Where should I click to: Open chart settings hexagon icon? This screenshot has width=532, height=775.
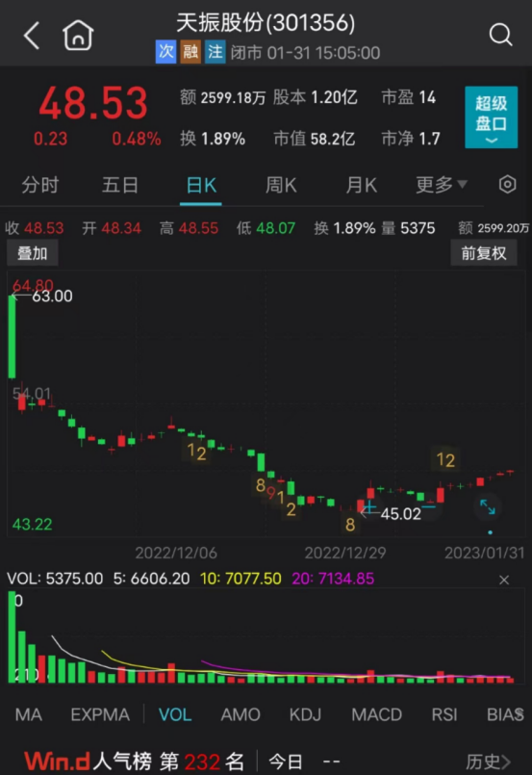coord(507,184)
